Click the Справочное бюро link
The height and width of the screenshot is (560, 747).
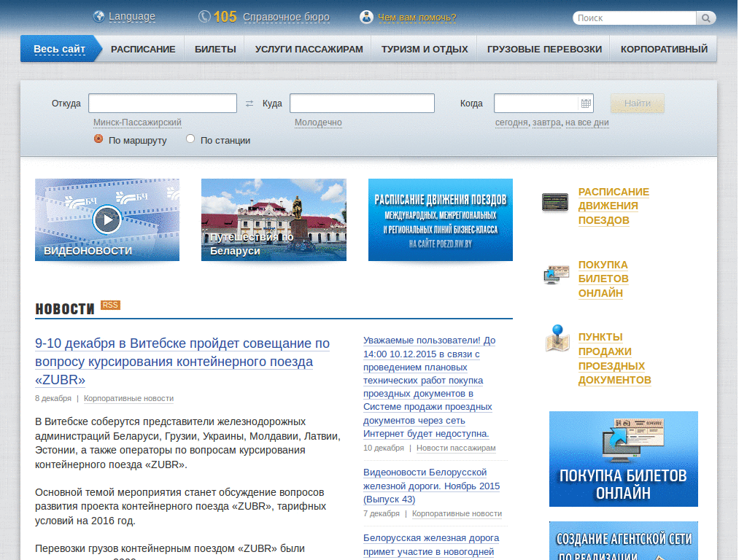click(x=286, y=17)
